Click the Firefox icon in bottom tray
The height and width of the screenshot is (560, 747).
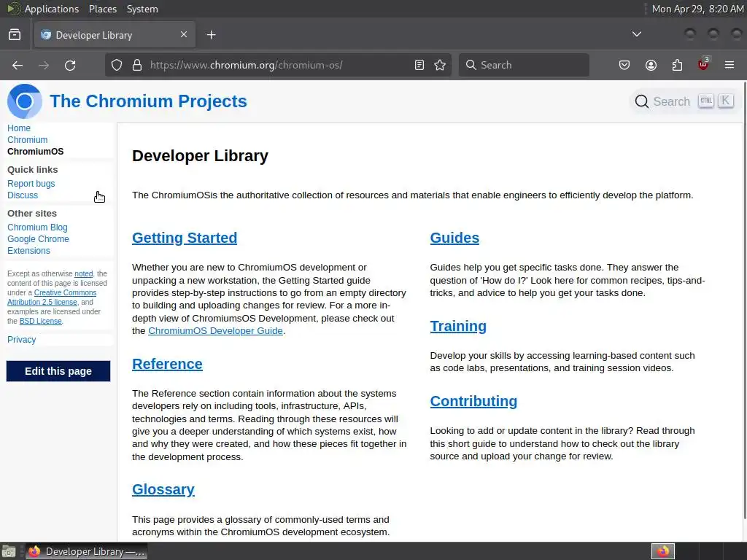pos(663,551)
